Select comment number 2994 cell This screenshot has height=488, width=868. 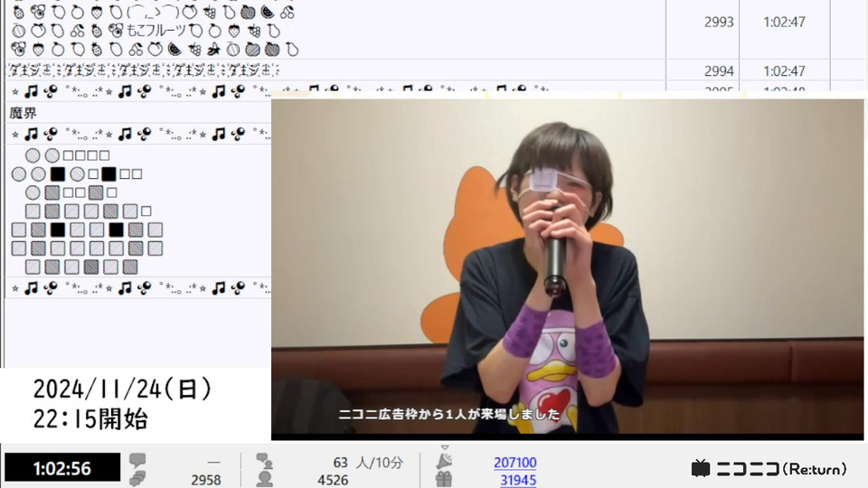[x=703, y=70]
